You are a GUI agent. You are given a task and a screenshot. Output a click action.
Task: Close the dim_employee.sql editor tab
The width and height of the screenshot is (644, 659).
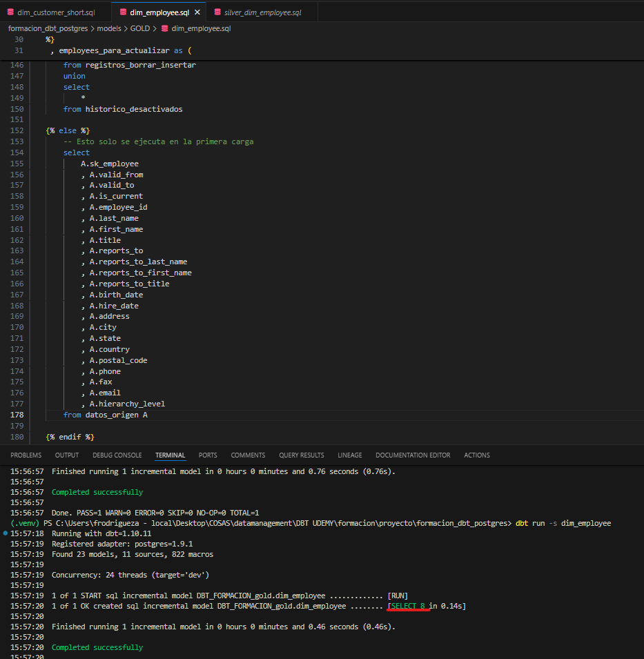click(x=197, y=12)
